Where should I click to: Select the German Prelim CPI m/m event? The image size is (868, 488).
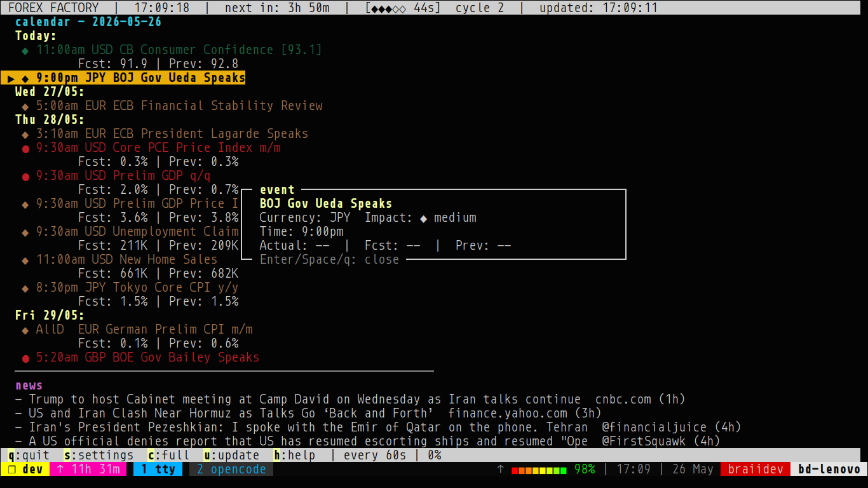(137, 329)
